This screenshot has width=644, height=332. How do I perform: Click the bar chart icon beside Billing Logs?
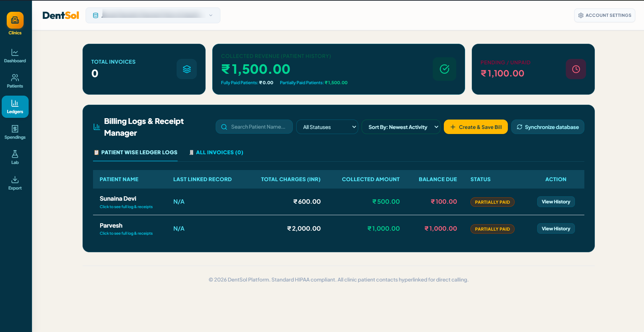coord(97,127)
